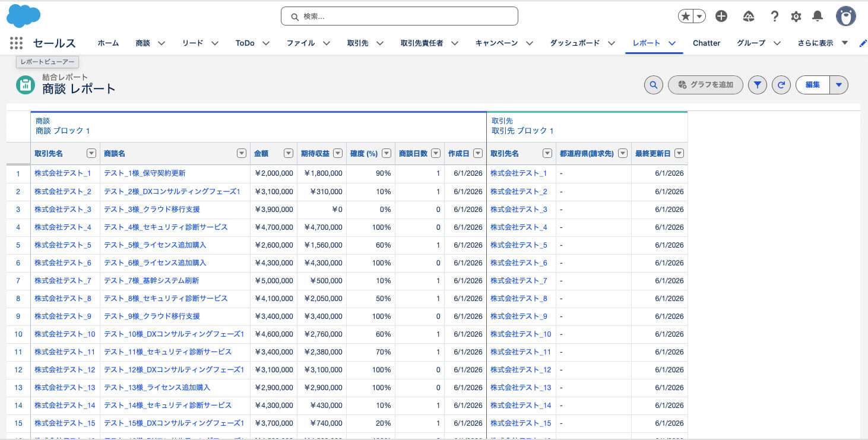Expand the レポート tab chevron
This screenshot has height=440, width=868.
(x=672, y=43)
